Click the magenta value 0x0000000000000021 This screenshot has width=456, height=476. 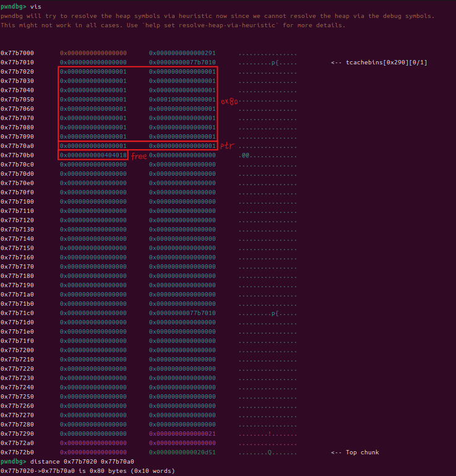(x=183, y=434)
